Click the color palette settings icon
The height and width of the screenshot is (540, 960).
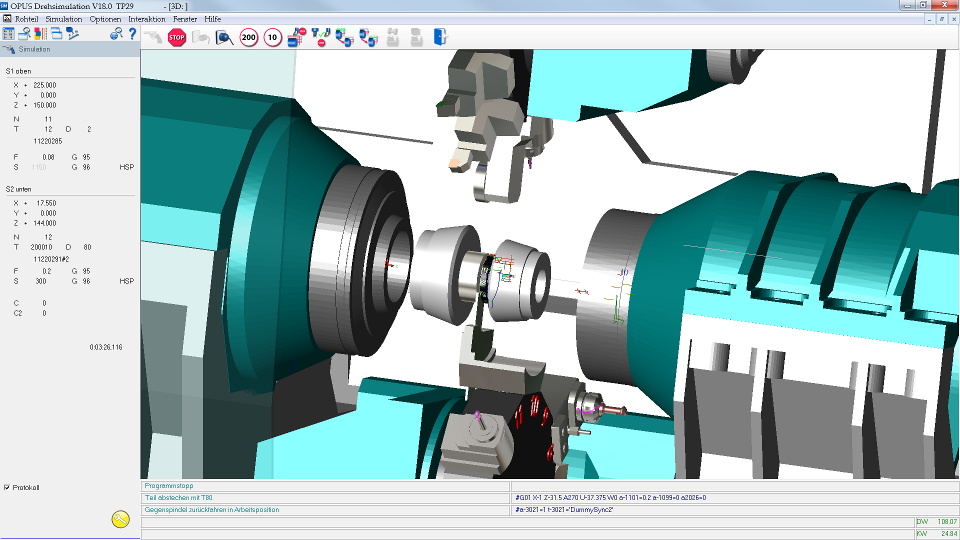(40, 34)
